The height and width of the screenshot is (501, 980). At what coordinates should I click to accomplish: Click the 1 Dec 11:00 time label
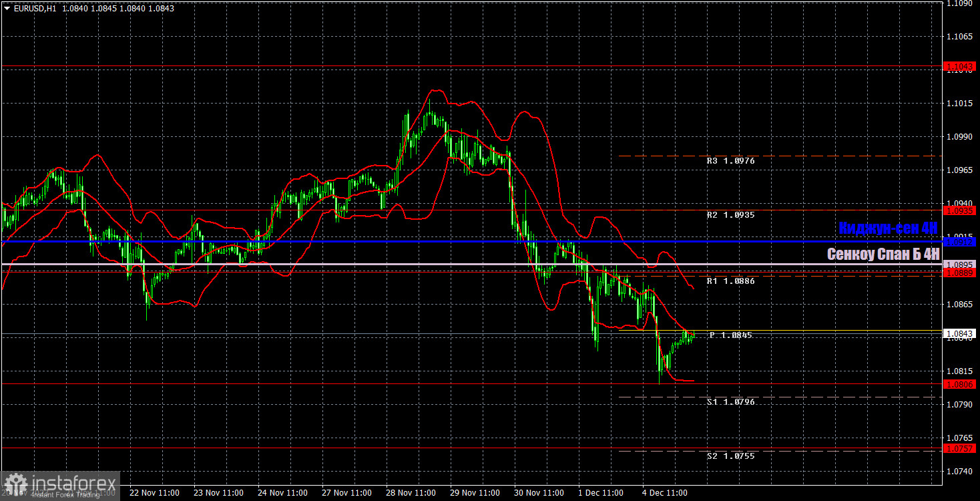click(600, 492)
